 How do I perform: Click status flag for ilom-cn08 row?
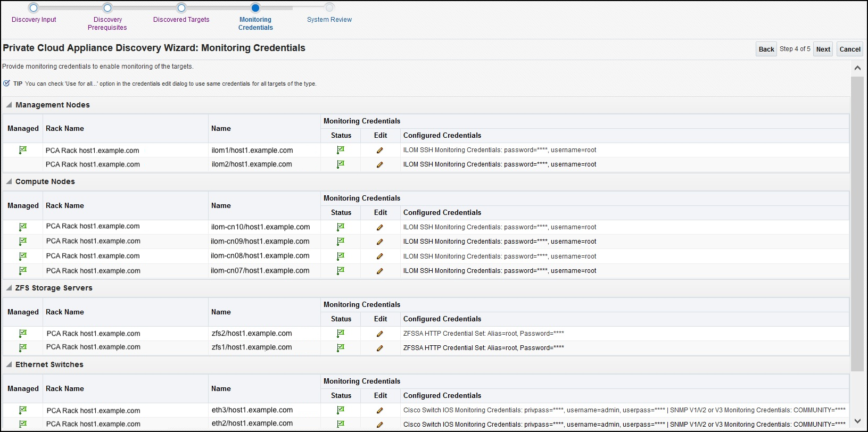click(x=341, y=256)
